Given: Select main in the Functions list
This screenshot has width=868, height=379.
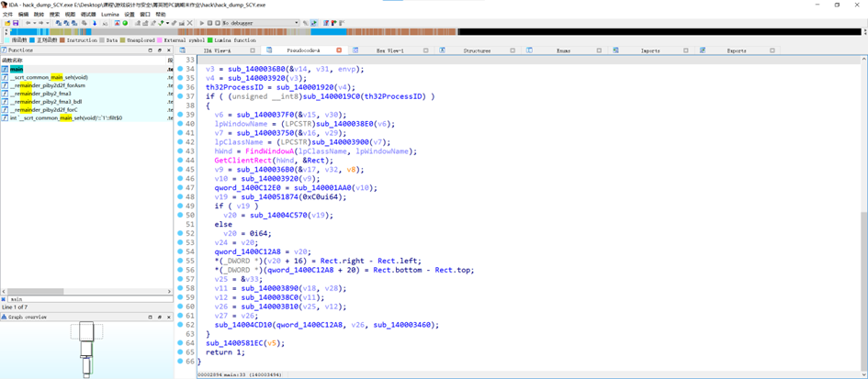Looking at the screenshot, I should coord(85,69).
